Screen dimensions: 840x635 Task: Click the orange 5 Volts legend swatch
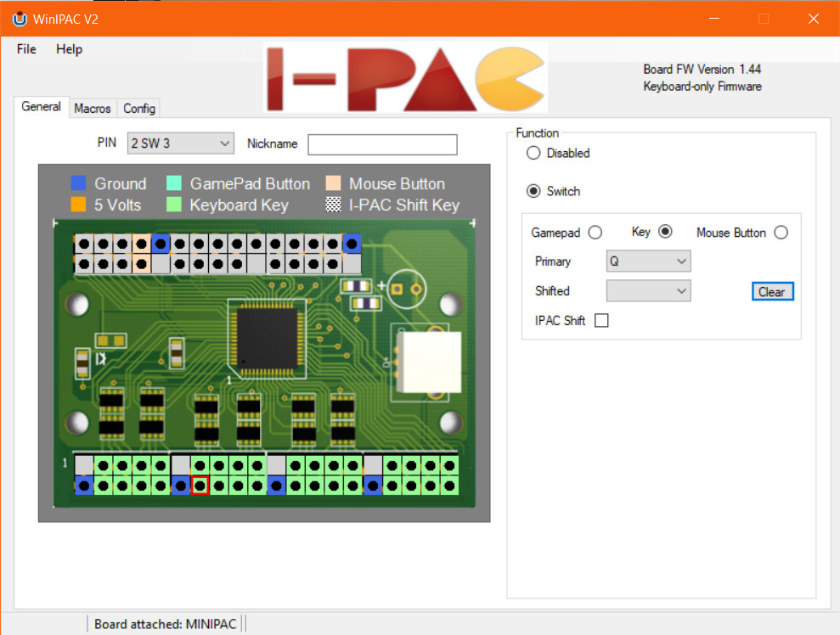pos(79,205)
